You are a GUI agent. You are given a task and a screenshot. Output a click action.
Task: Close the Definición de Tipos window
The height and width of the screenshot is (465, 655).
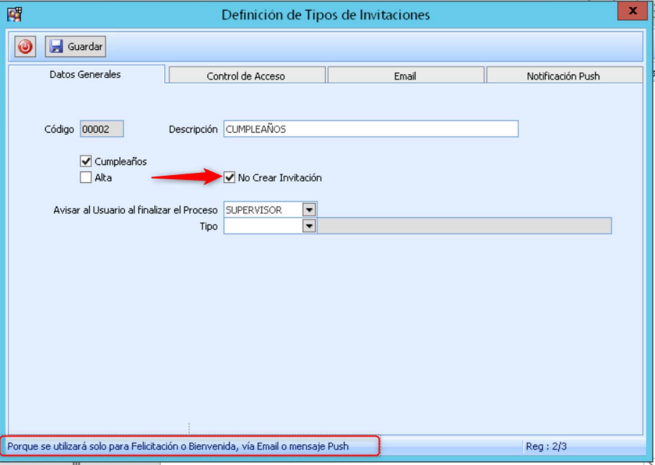tap(632, 12)
